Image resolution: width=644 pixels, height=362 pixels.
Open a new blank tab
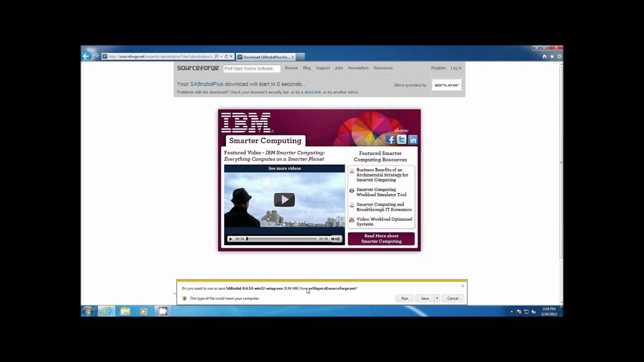[x=301, y=57]
